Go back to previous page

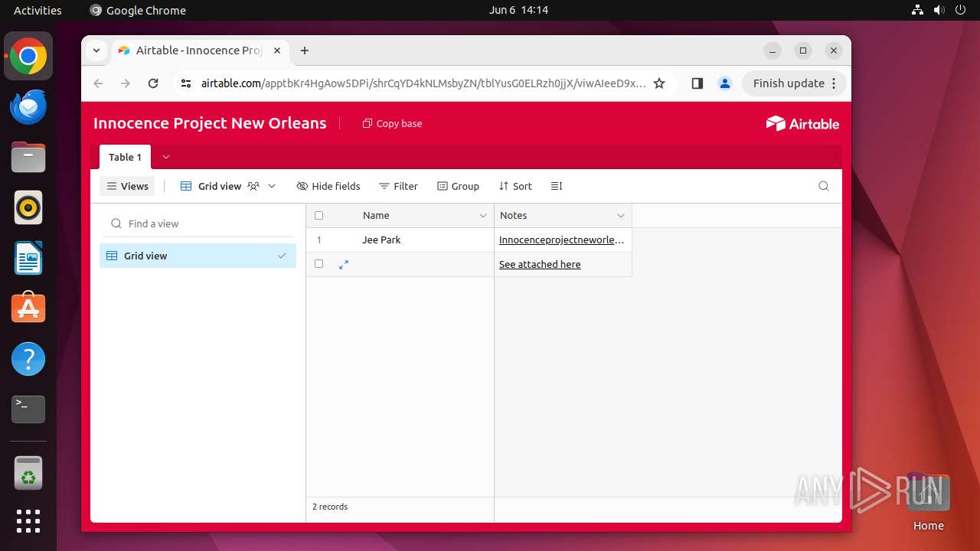(98, 83)
